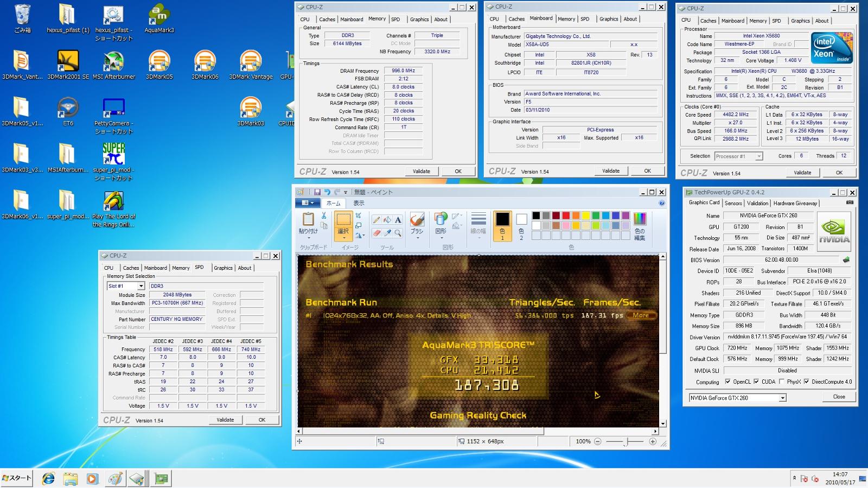Open the Slot #1 memory slot dropdown
Image resolution: width=868 pixels, height=488 pixels.
click(141, 286)
